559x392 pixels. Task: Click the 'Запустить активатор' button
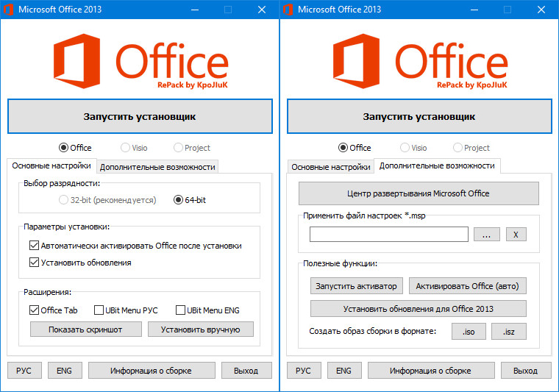356,286
